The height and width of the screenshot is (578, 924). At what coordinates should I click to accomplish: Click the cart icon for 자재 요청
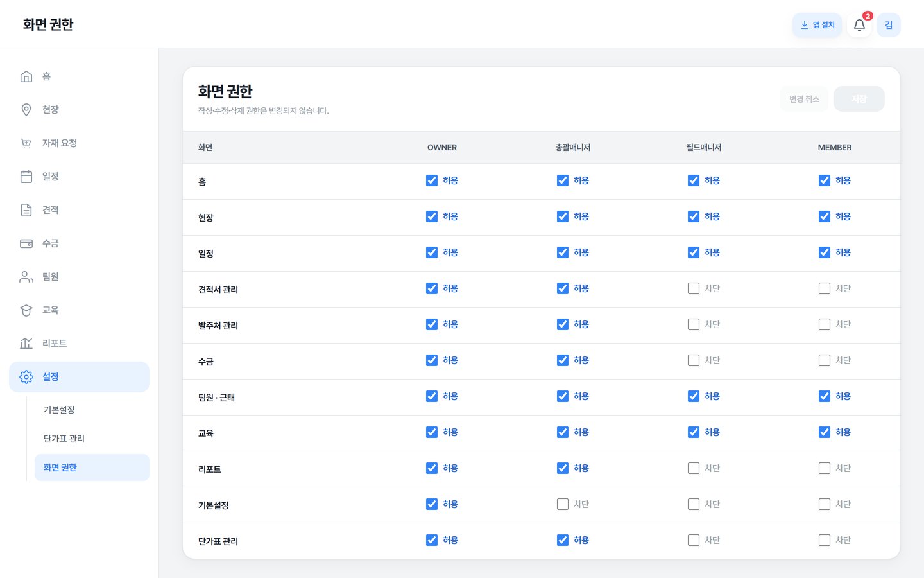26,143
